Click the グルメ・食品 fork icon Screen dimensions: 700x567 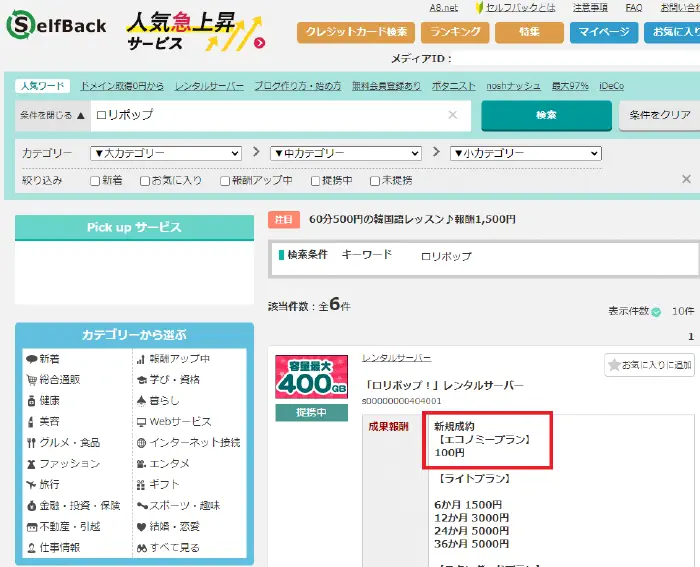31,443
